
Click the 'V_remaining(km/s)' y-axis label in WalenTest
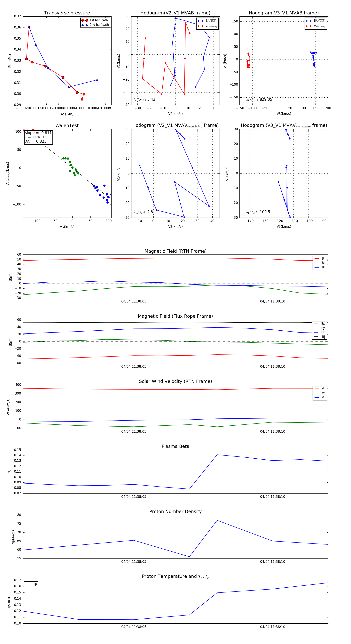(x=8, y=173)
